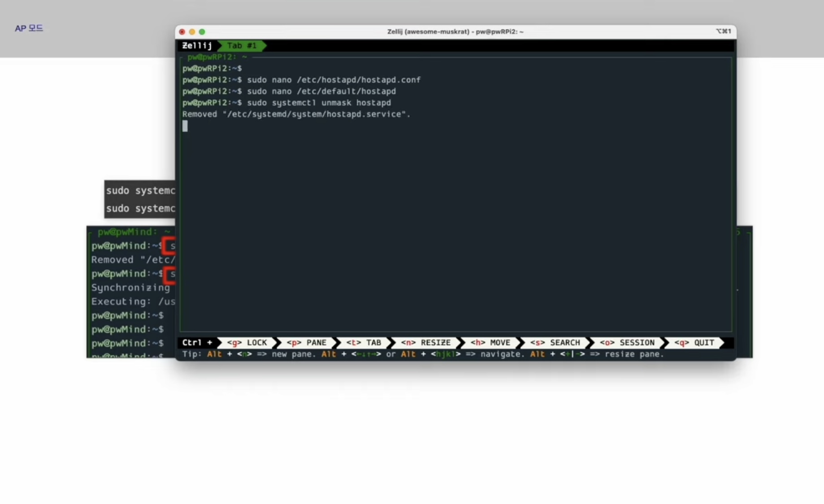The image size is (824, 504).
Task: Minimize the Zellij terminal window
Action: click(192, 32)
